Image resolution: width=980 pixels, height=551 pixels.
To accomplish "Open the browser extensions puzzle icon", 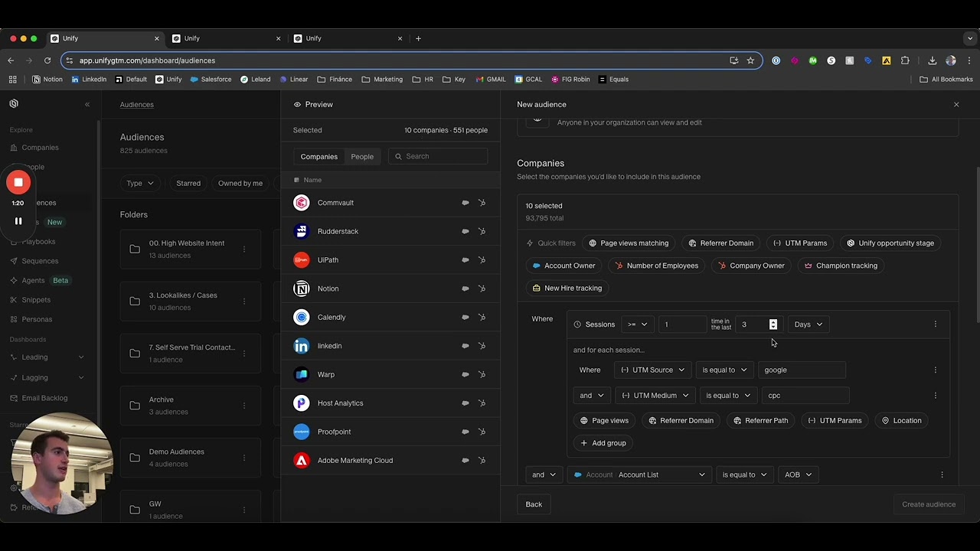I will tap(905, 60).
